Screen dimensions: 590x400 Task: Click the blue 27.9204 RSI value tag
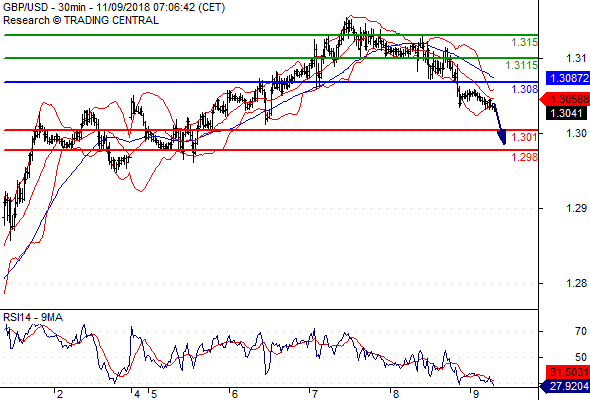tap(565, 386)
